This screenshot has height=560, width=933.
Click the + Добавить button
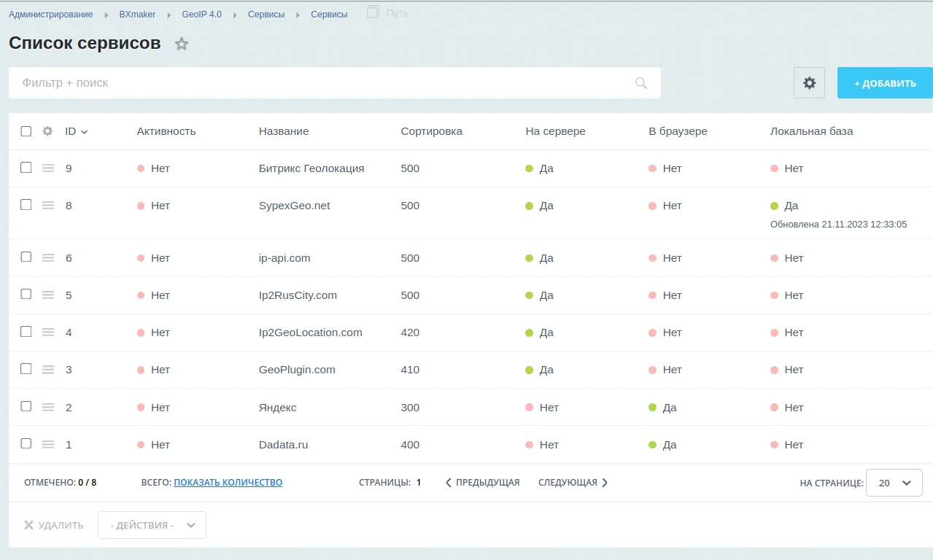point(885,83)
